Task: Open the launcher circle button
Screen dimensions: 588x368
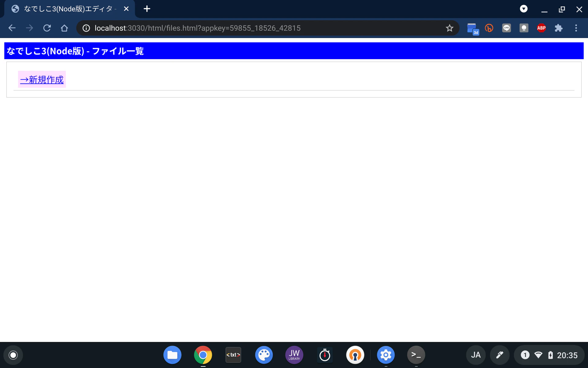Action: point(13,355)
